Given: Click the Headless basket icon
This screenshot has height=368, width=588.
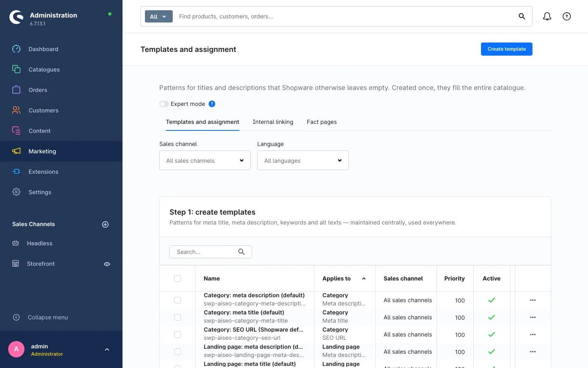Looking at the screenshot, I should coord(16,243).
